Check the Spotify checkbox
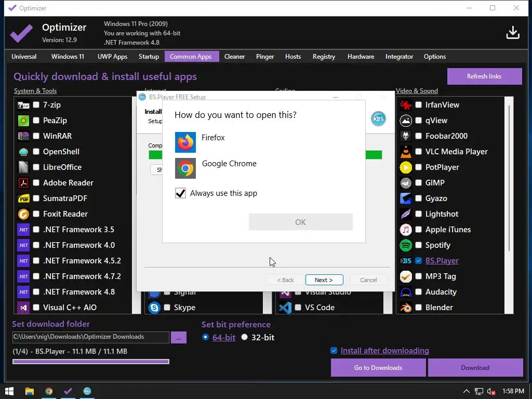 click(x=419, y=245)
